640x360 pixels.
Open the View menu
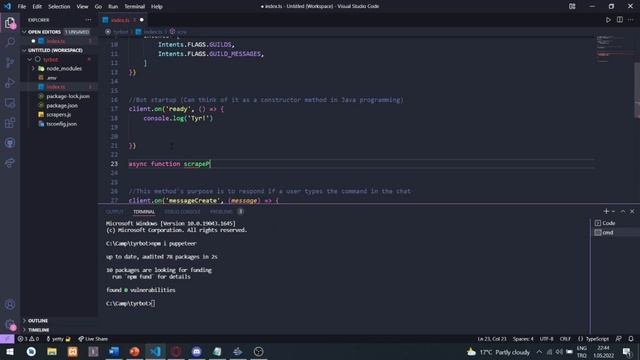(82, 7)
